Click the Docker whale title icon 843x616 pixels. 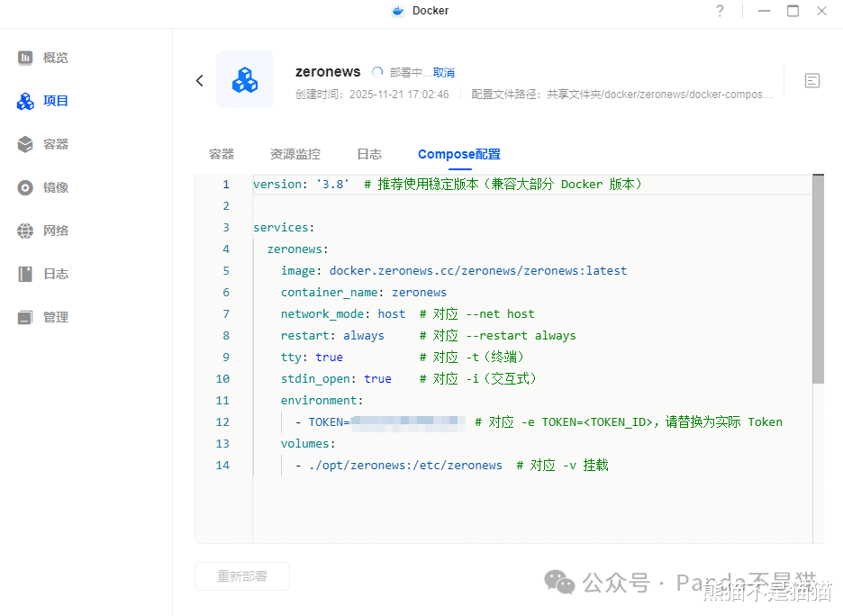pos(398,11)
